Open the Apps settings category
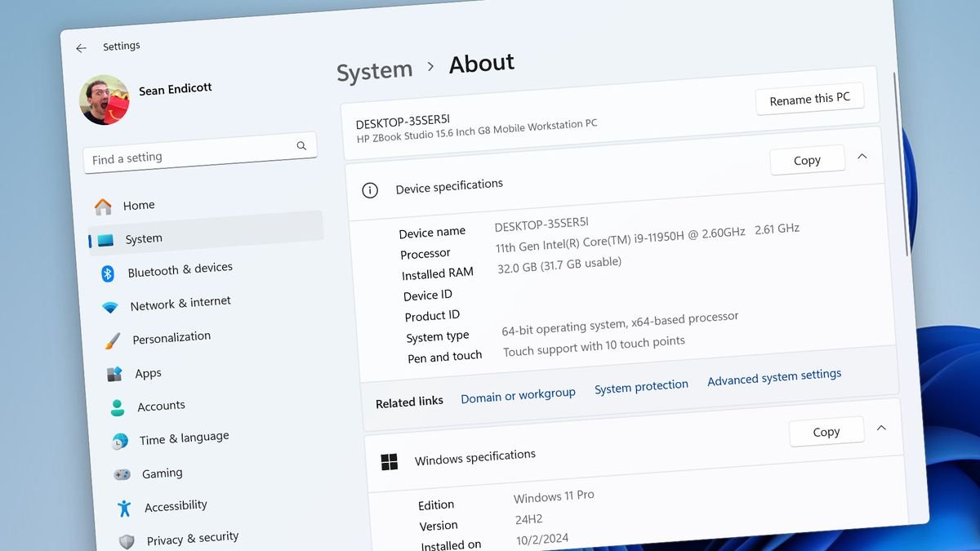Image resolution: width=980 pixels, height=551 pixels. [x=148, y=373]
